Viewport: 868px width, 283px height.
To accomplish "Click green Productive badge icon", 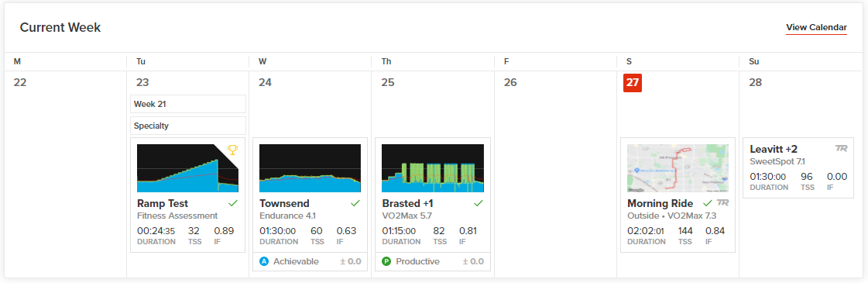I will click(x=387, y=261).
